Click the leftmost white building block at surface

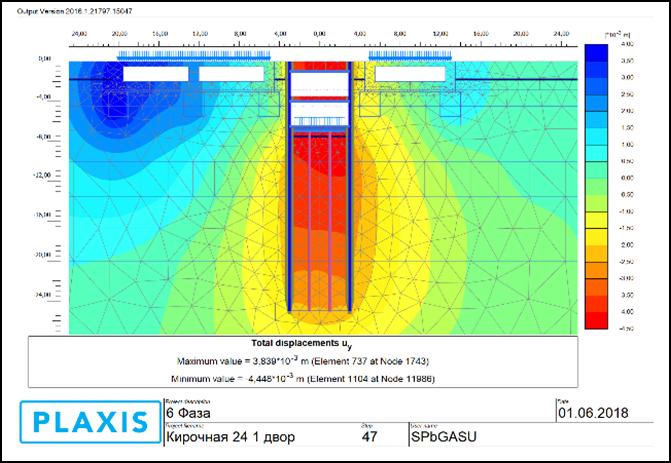(x=154, y=73)
